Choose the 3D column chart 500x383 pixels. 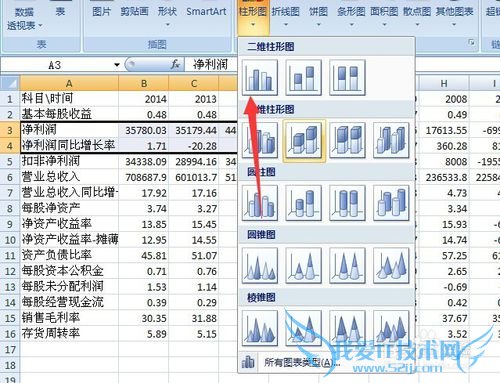click(391, 140)
